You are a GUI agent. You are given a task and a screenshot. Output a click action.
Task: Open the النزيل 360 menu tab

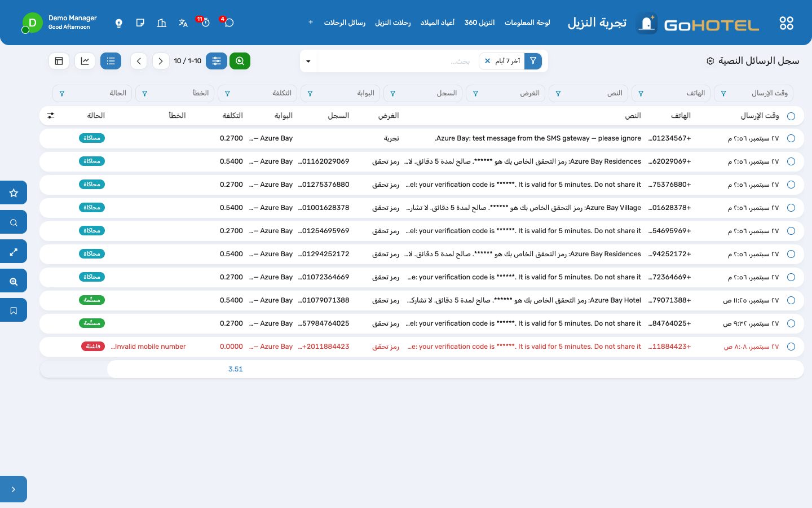click(479, 23)
